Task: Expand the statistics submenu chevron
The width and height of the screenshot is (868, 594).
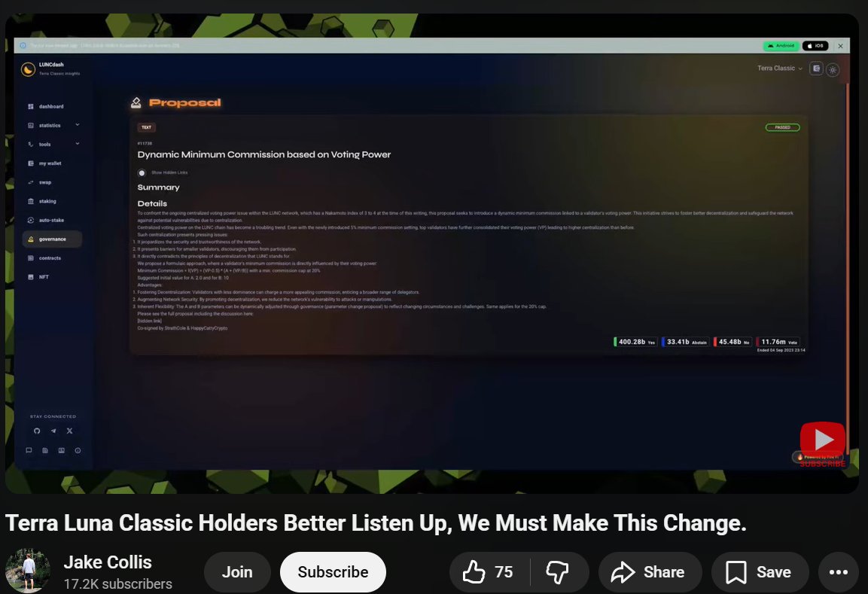Action: tap(77, 125)
